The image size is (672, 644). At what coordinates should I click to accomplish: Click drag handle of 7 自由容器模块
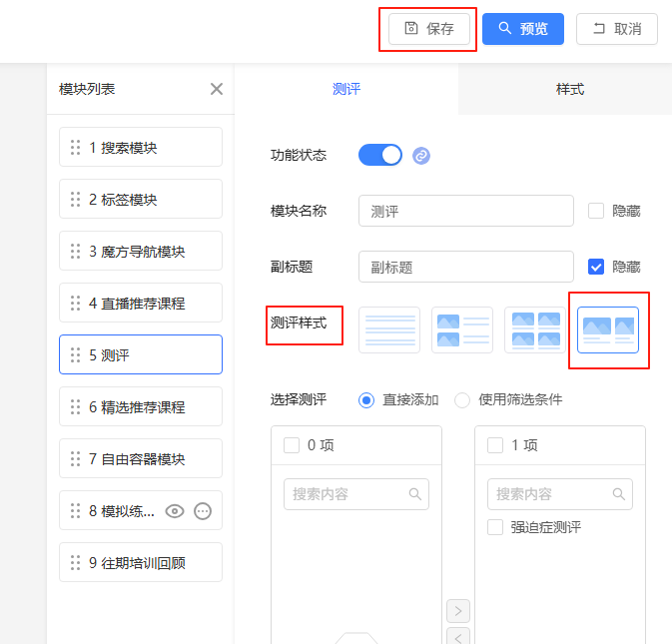point(76,458)
